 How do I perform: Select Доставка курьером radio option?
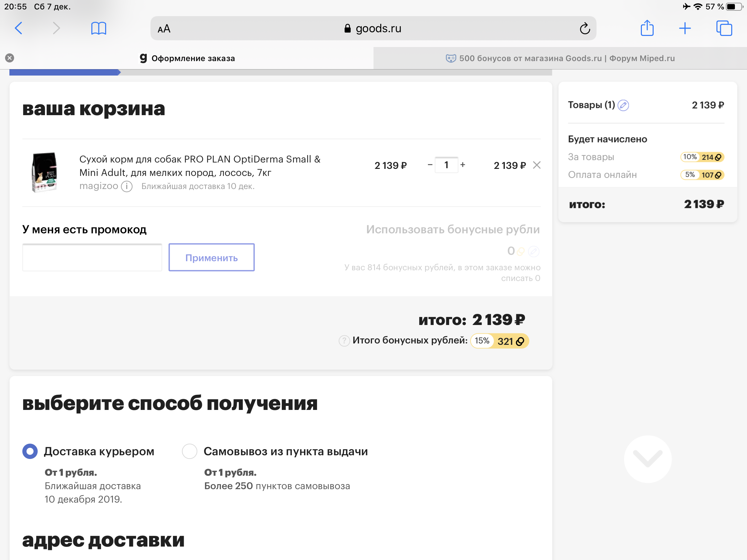tap(30, 451)
